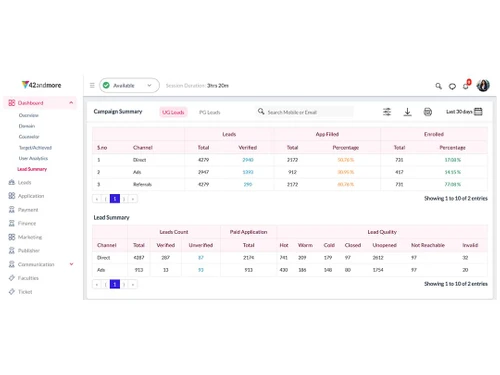Click Campaign Summary first page arrow
This screenshot has height=375, width=500.
point(97,199)
